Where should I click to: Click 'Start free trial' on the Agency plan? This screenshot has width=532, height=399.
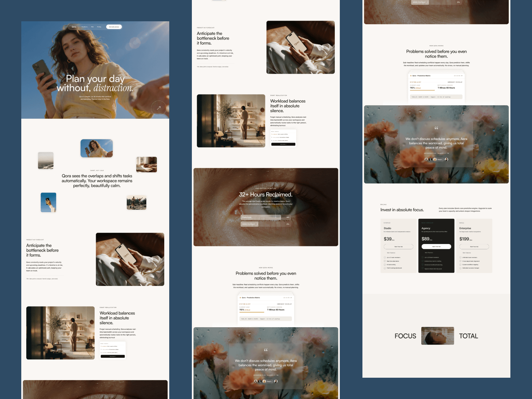pyautogui.click(x=436, y=247)
